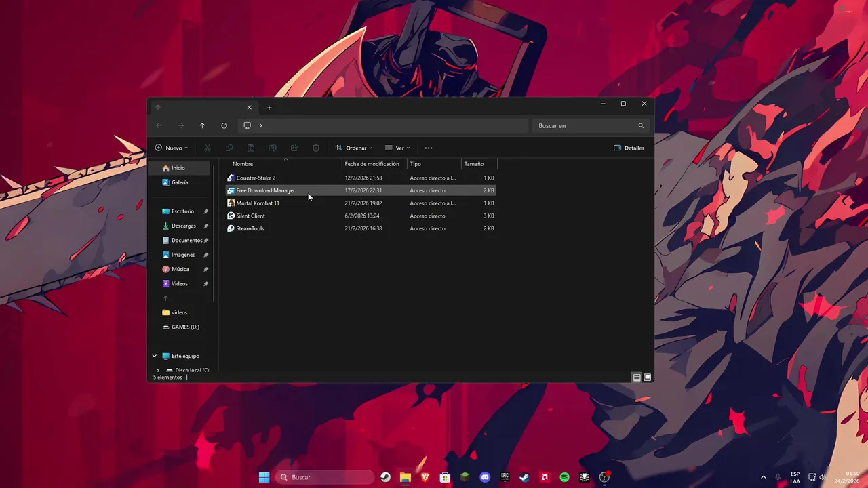
Task: Click the Share icon in the toolbar
Action: click(x=294, y=148)
